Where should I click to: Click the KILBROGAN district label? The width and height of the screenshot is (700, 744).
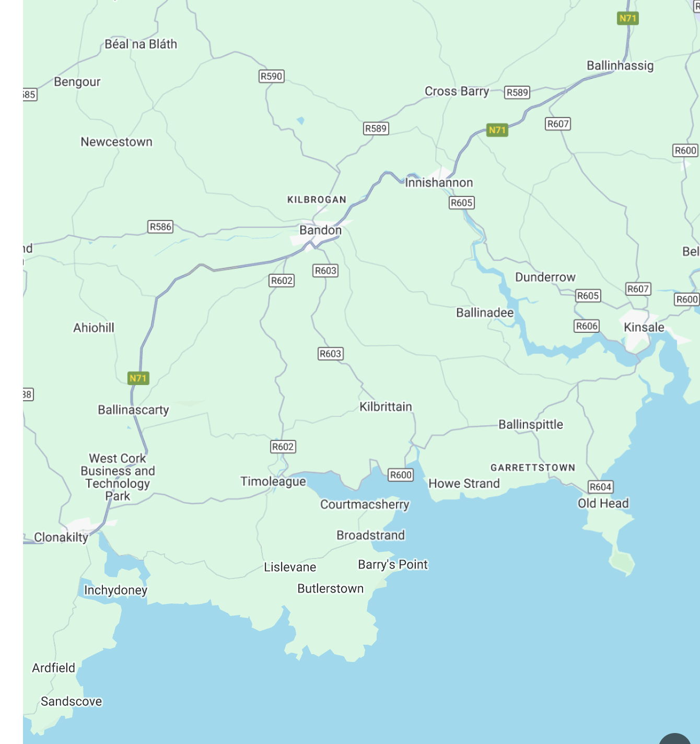point(317,200)
